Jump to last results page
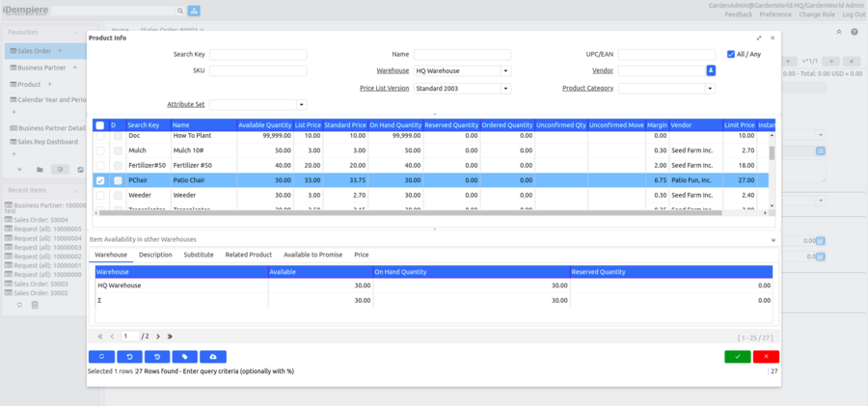This screenshot has width=868, height=406. pos(171,337)
